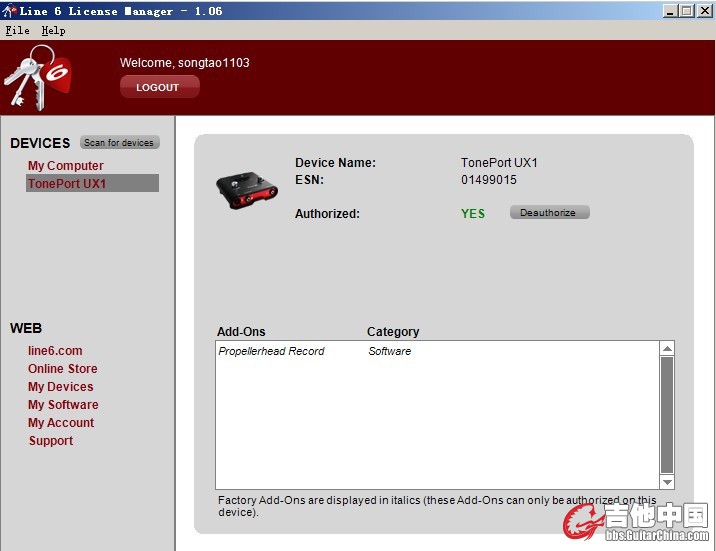Open the My Devices link
The image size is (716, 551).
pos(60,387)
